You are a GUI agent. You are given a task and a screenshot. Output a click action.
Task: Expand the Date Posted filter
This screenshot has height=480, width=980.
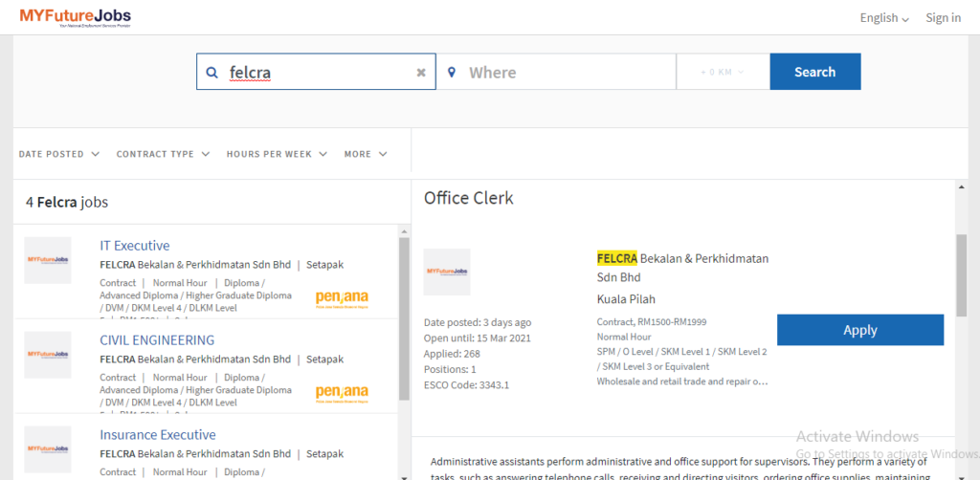click(58, 154)
